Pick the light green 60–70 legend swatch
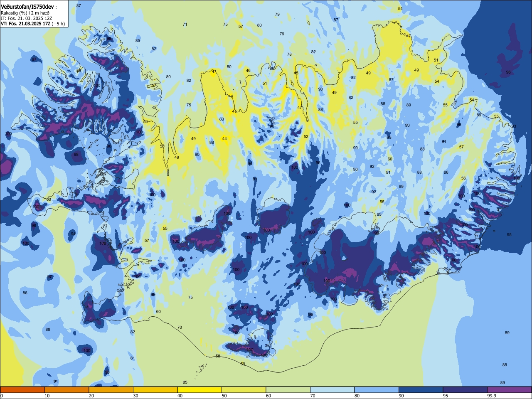 pyautogui.click(x=288, y=390)
